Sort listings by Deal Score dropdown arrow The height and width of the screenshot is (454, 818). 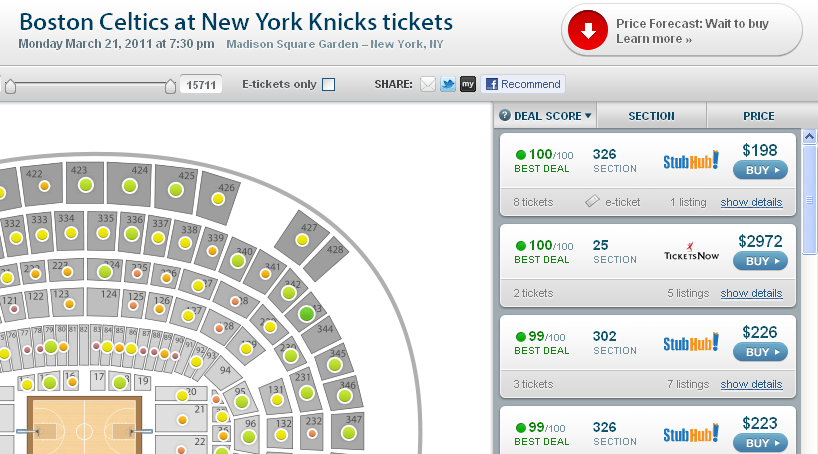(x=588, y=115)
